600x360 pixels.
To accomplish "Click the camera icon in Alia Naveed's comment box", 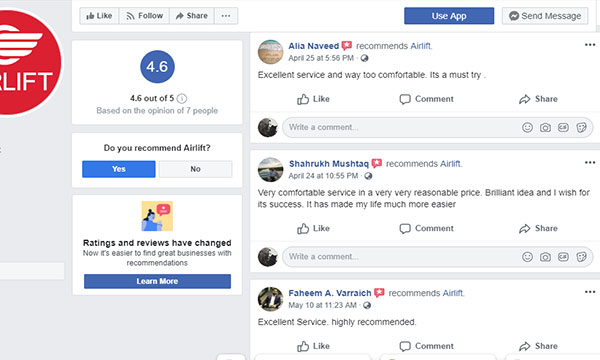I will [x=545, y=127].
